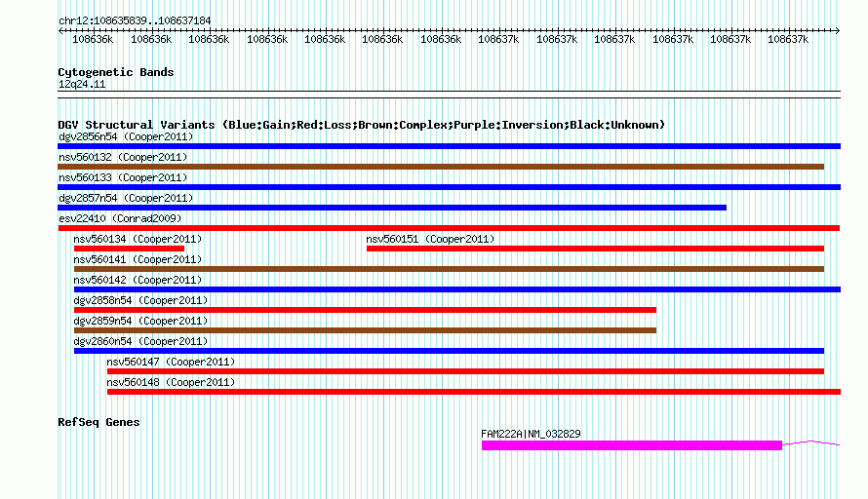
Task: Click the dgv2860n54 (Cooper2011) label
Action: 140,341
